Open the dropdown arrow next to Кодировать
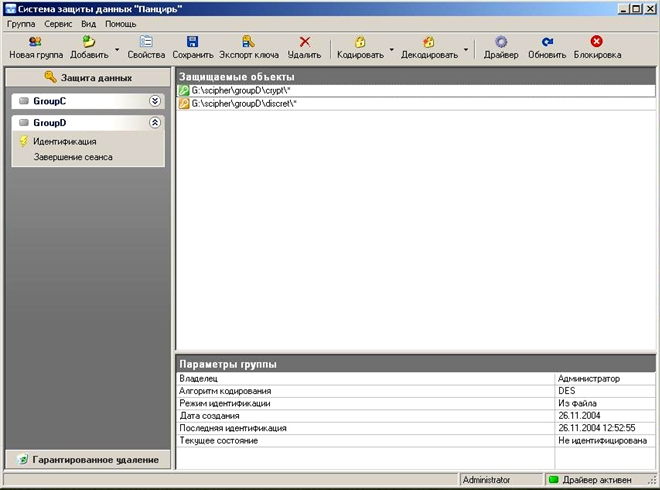This screenshot has height=490, width=660. point(391,48)
